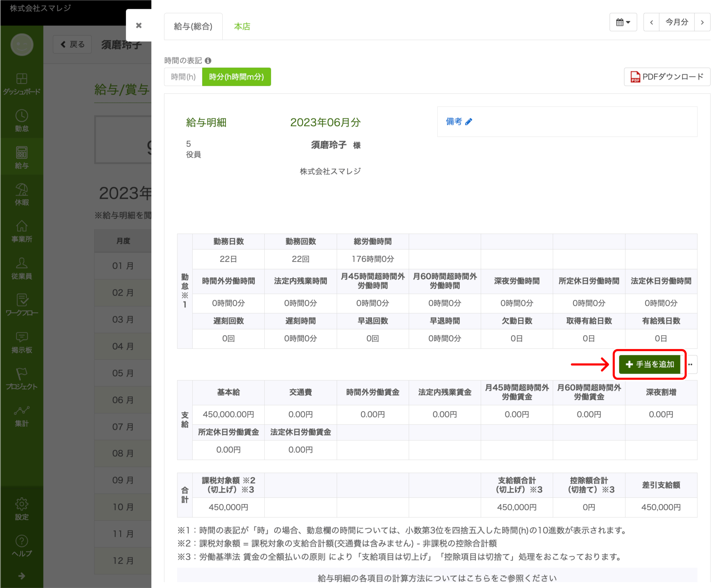Expand the sidebar with the bottom arrow
The width and height of the screenshot is (723, 588).
pos(22,576)
